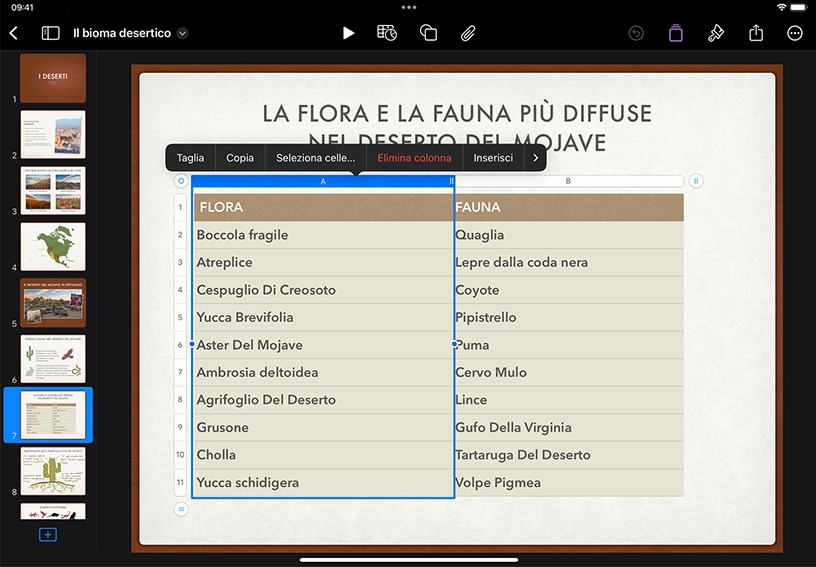Select the FLORA header cell
The image size is (816, 567).
coord(323,207)
